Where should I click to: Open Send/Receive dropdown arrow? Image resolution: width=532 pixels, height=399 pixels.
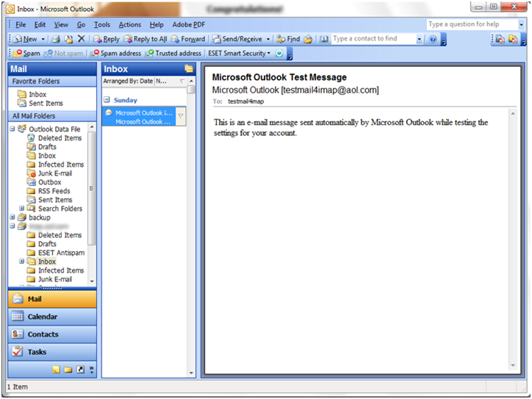268,39
